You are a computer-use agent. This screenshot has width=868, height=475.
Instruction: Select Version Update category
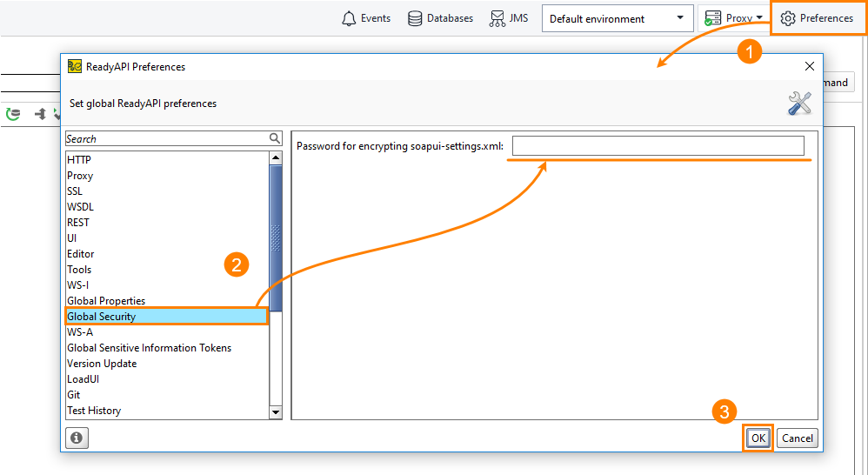coord(167,364)
